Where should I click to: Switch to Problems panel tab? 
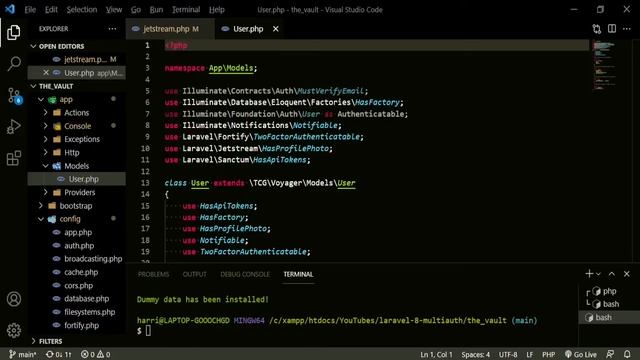click(153, 274)
